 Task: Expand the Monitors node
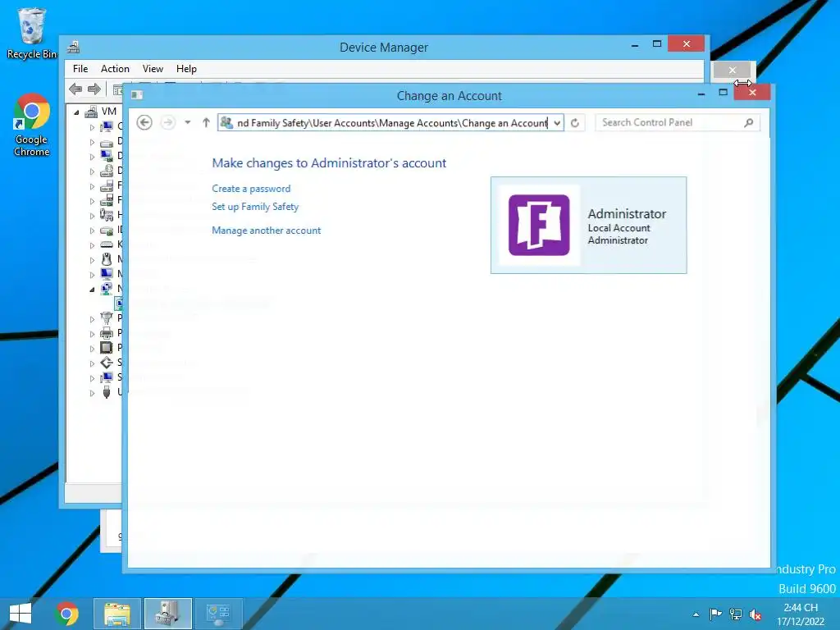(92, 275)
